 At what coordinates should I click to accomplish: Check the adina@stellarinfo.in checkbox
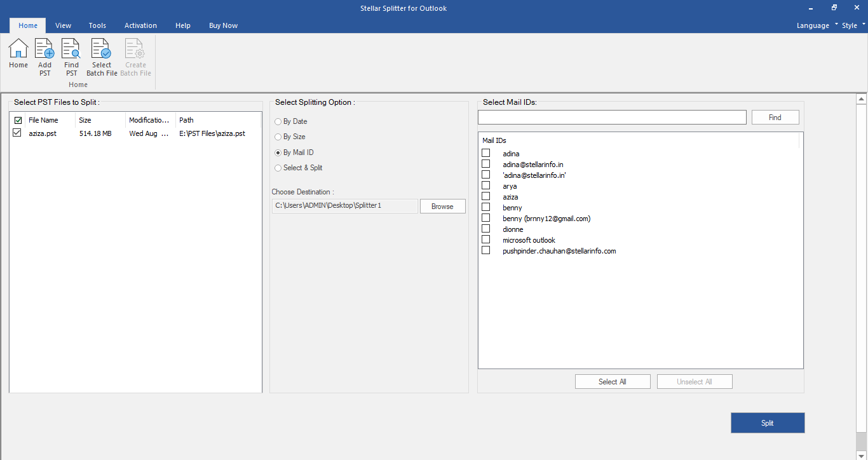486,164
